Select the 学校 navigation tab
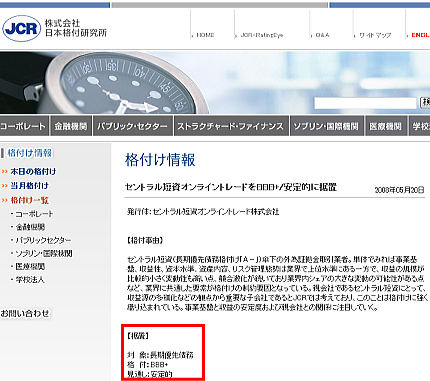The width and height of the screenshot is (430, 381). tap(419, 126)
